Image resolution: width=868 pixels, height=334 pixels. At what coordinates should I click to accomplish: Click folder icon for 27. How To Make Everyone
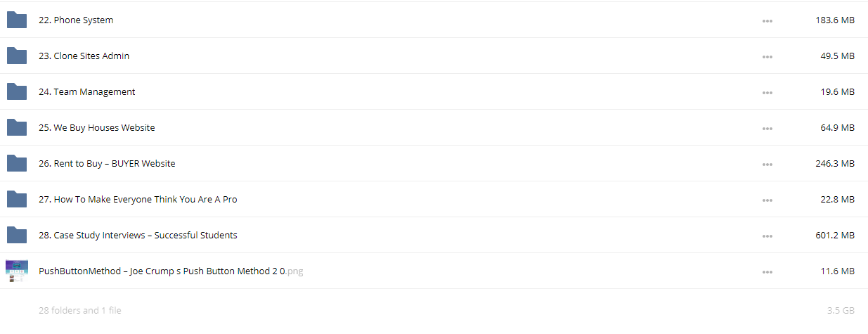pos(17,199)
